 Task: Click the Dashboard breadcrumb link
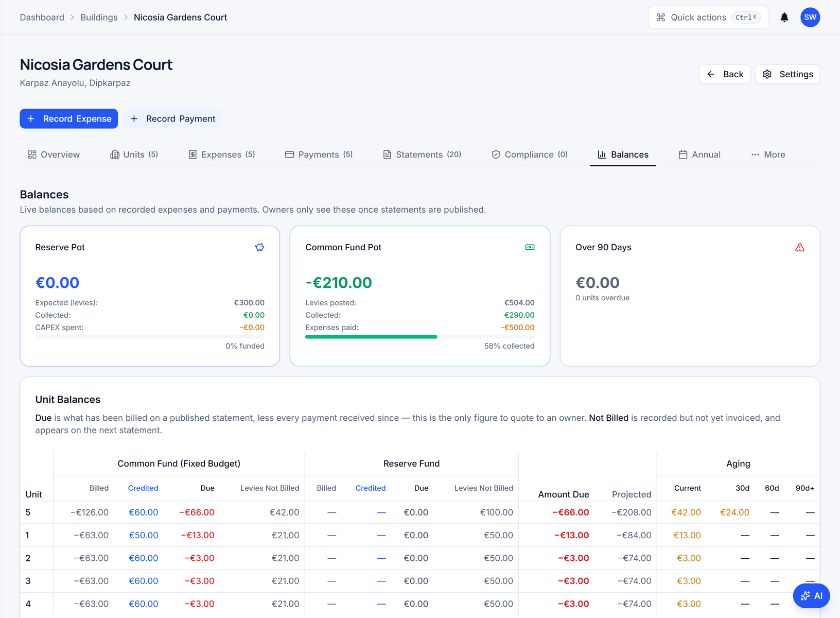coord(42,18)
